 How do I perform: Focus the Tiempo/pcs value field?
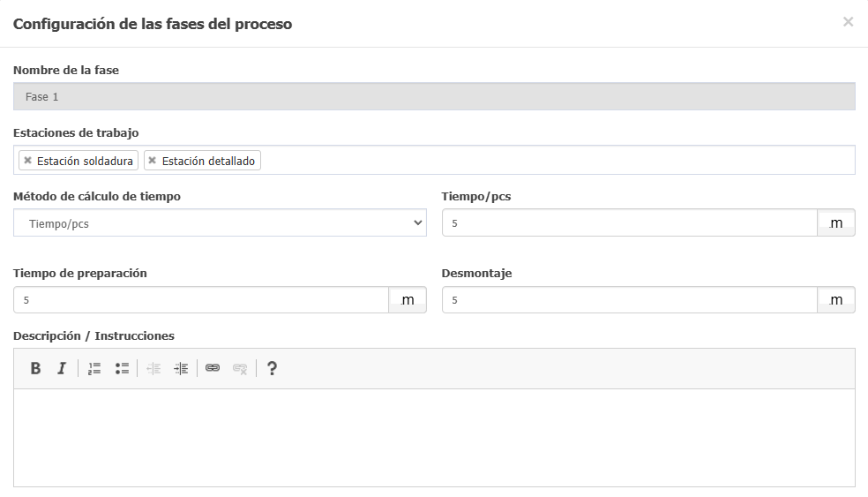[x=630, y=222]
